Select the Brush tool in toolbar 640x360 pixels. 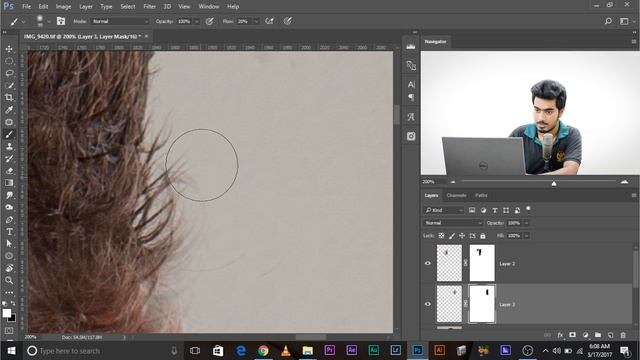pyautogui.click(x=9, y=134)
